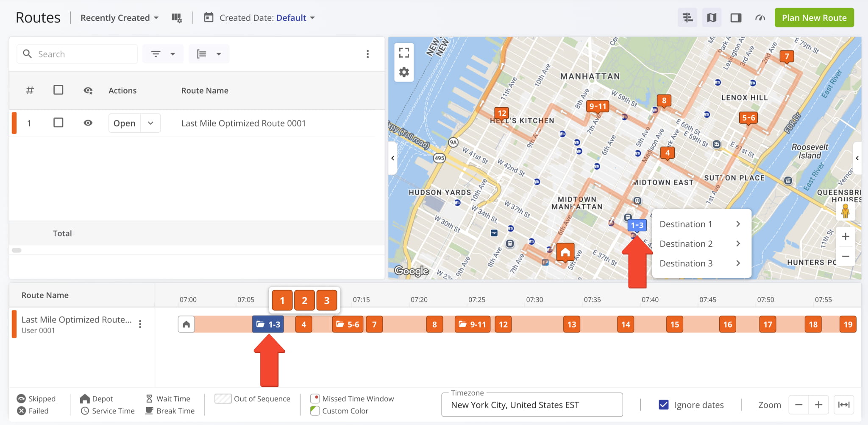This screenshot has width=868, height=425.
Task: Toggle visibility eye for route row 1
Action: point(88,123)
